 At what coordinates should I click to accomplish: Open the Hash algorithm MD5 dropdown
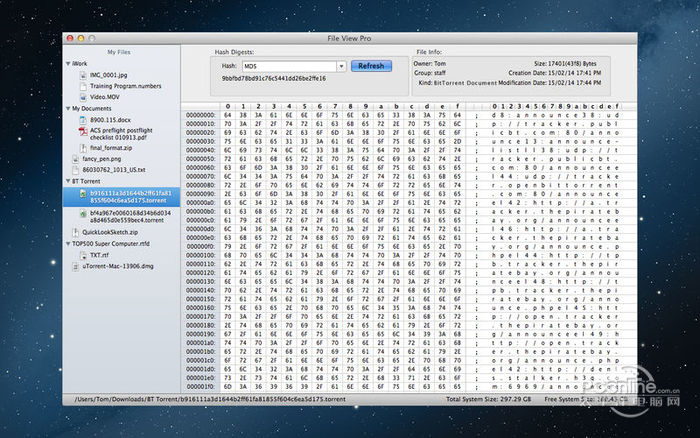click(341, 66)
